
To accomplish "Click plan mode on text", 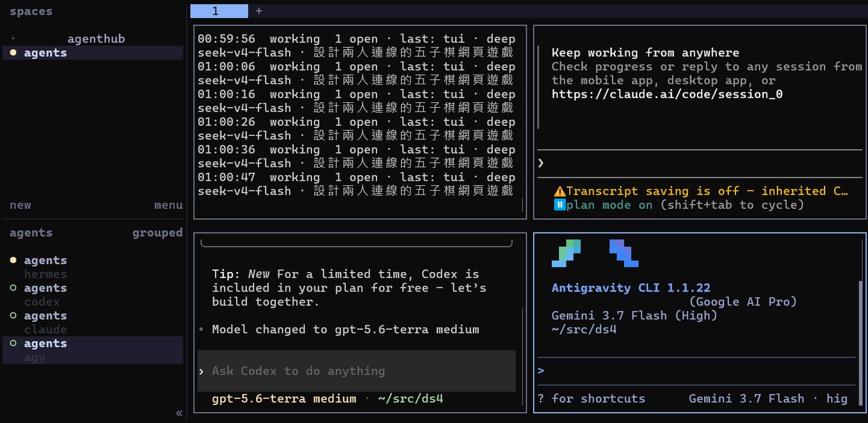I will pyautogui.click(x=609, y=205).
